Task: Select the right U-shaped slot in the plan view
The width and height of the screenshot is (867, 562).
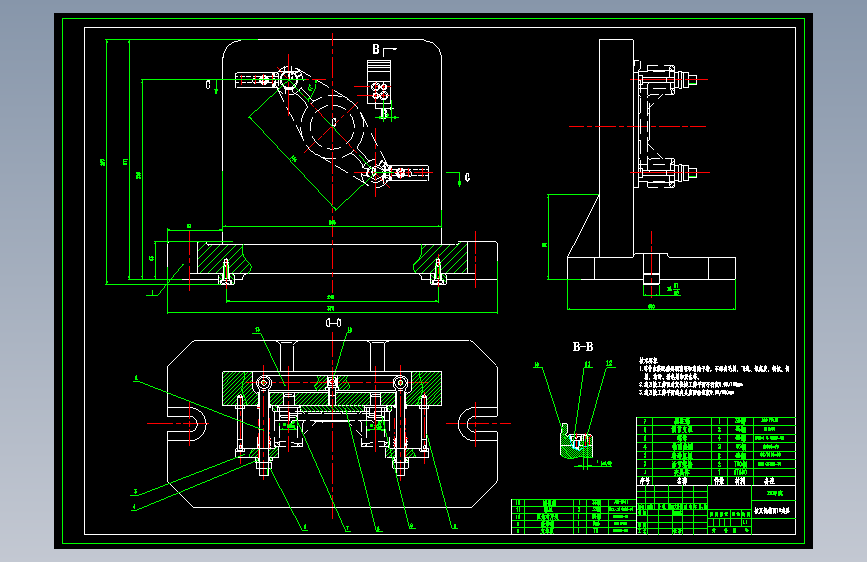Action: pos(478,424)
